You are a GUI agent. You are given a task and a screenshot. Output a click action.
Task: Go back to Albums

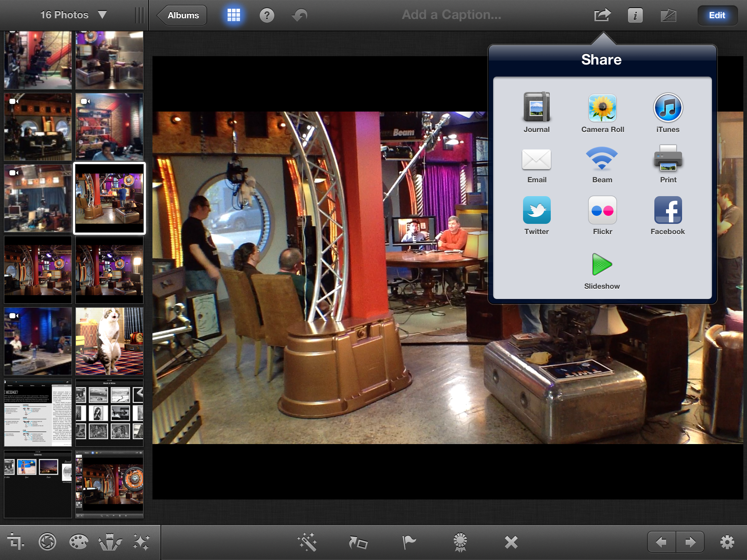[x=182, y=15]
